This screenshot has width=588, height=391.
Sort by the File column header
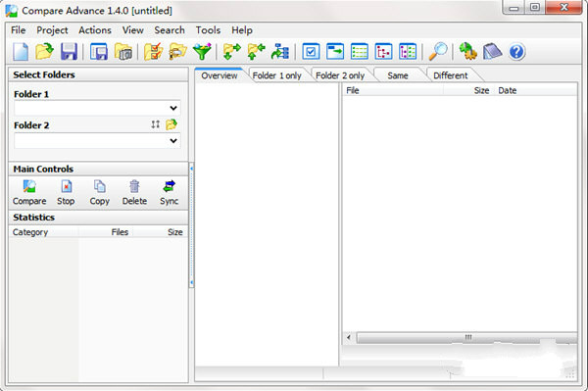393,90
